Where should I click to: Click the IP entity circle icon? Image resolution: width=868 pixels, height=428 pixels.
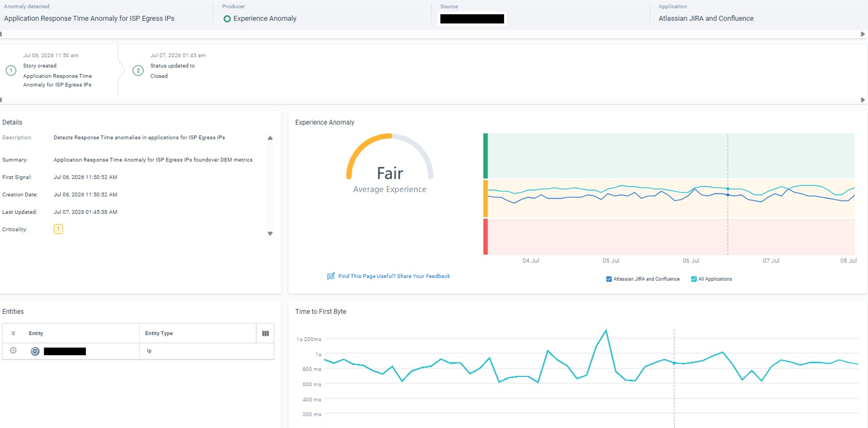click(35, 351)
